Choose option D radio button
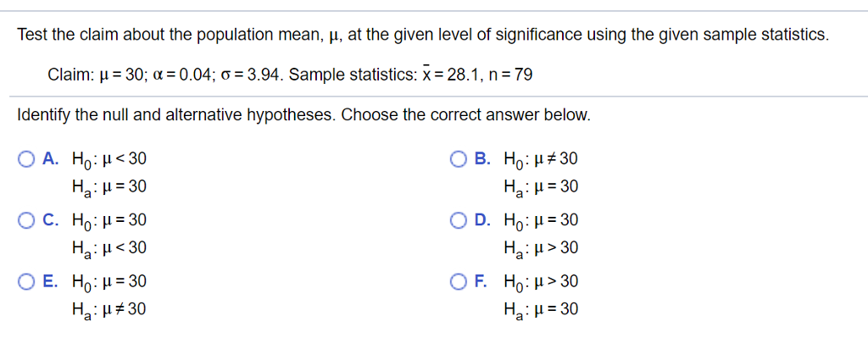 pyautogui.click(x=459, y=221)
